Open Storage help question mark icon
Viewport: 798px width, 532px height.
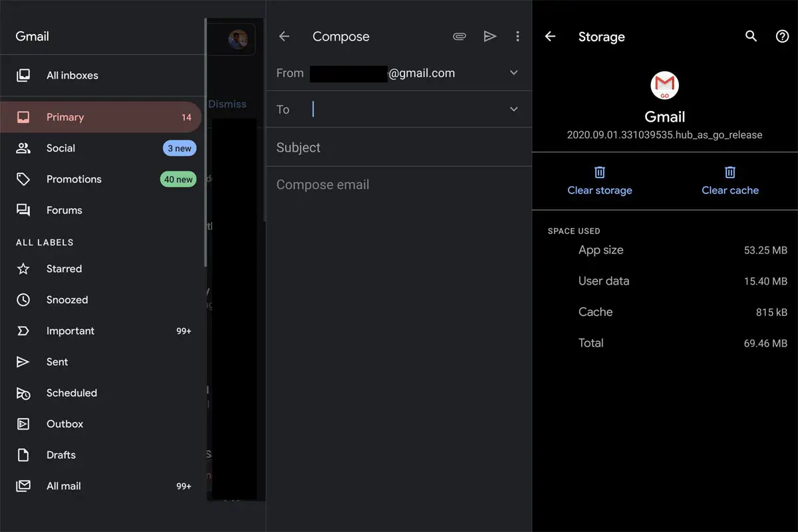[x=783, y=37]
